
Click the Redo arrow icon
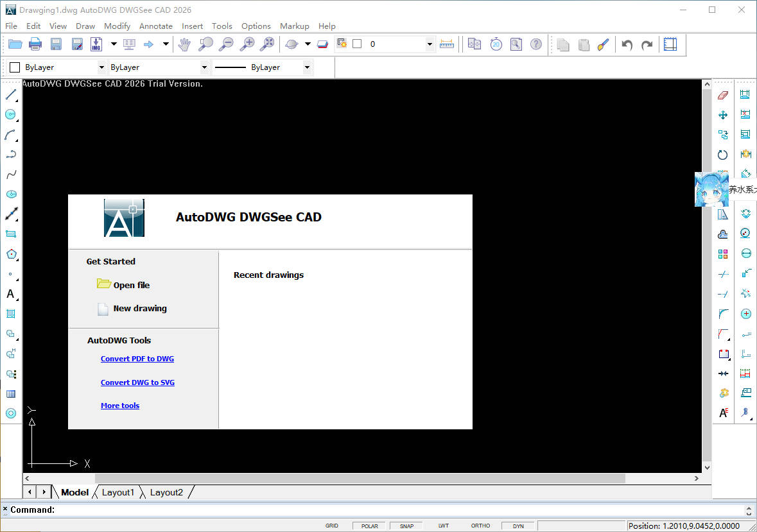pyautogui.click(x=647, y=45)
